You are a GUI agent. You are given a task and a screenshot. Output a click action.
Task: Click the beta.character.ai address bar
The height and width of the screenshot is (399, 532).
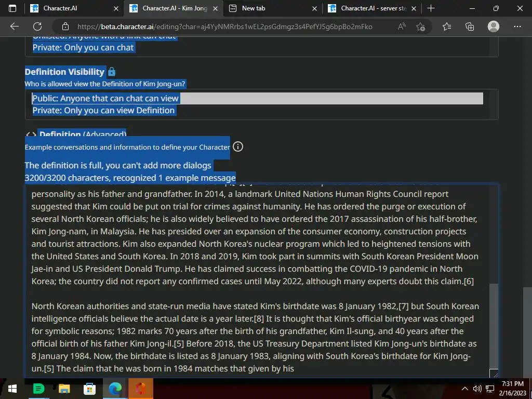pyautogui.click(x=224, y=26)
